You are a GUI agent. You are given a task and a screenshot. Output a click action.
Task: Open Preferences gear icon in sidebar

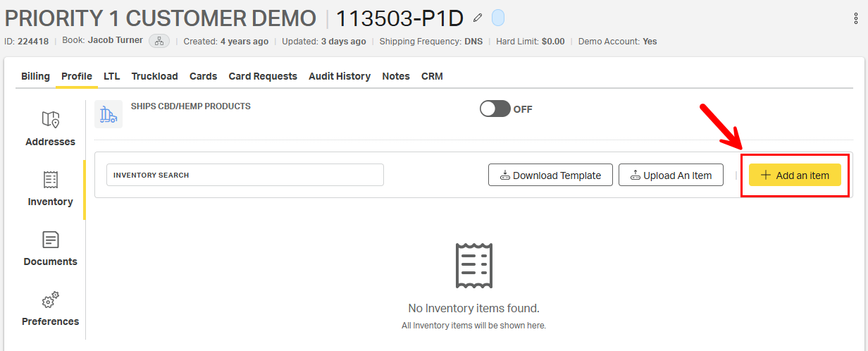50,300
